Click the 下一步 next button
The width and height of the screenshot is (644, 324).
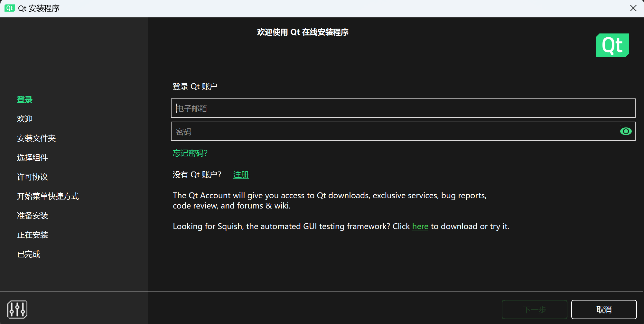coord(534,309)
